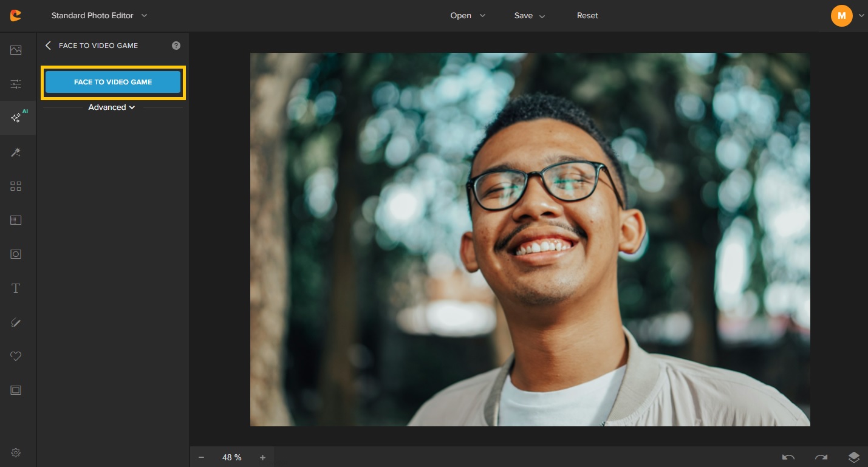Click the Reset button

tap(587, 16)
